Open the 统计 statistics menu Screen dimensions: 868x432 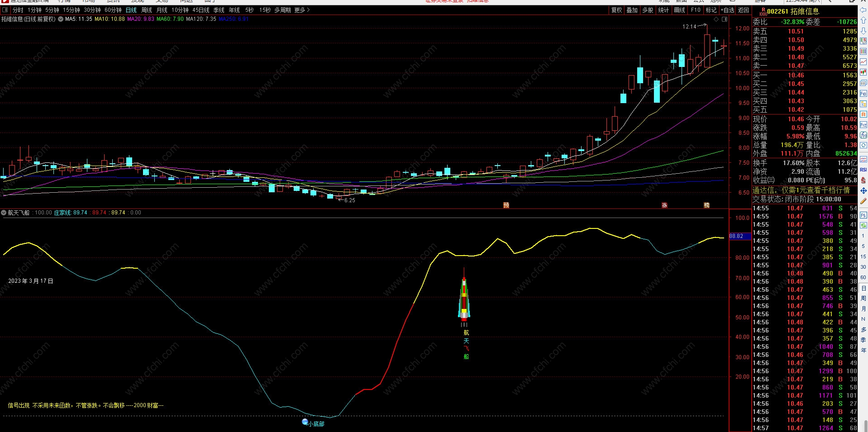664,10
